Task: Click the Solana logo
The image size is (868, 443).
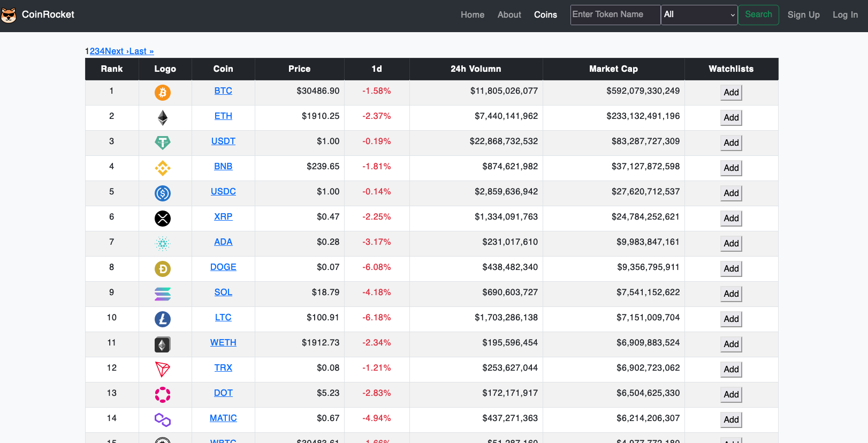Action: coord(163,294)
